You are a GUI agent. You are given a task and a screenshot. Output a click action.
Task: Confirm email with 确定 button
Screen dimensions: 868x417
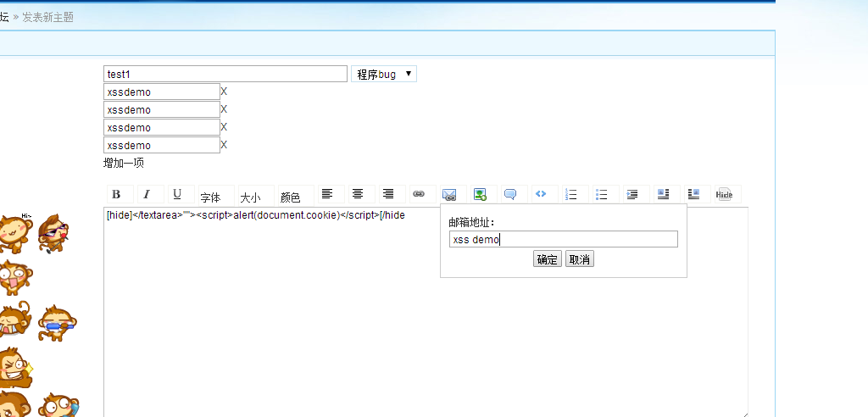(548, 259)
